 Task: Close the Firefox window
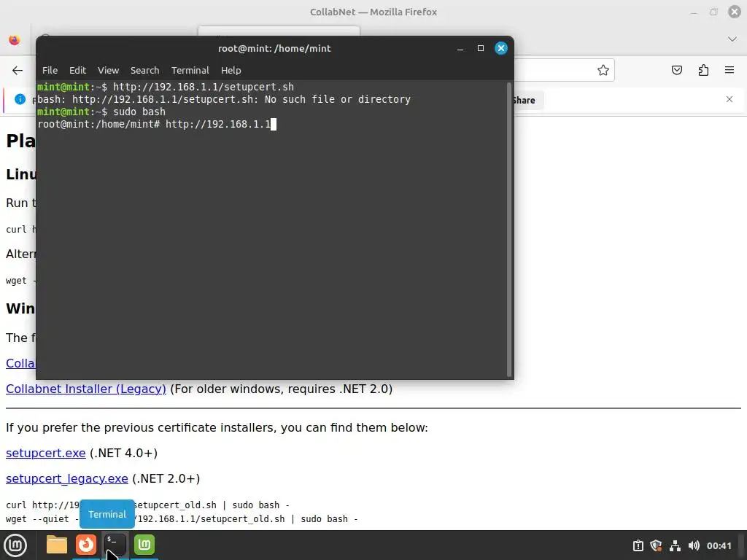[x=734, y=12]
